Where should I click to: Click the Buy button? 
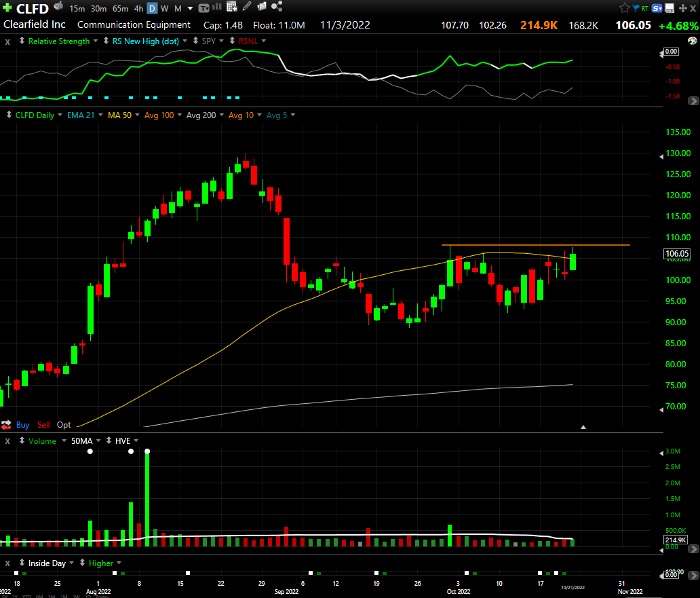pos(23,425)
